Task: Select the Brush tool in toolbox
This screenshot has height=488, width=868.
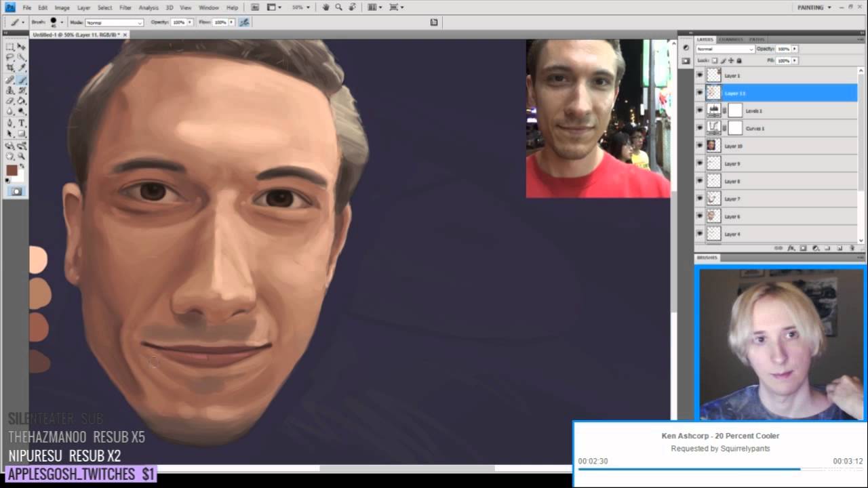Action: click(x=22, y=79)
